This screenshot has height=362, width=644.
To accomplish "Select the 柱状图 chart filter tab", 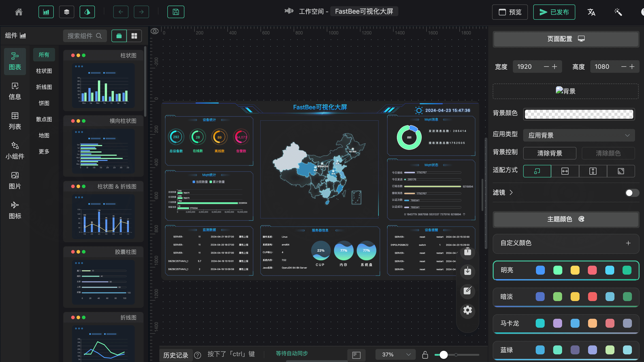I will click(44, 71).
